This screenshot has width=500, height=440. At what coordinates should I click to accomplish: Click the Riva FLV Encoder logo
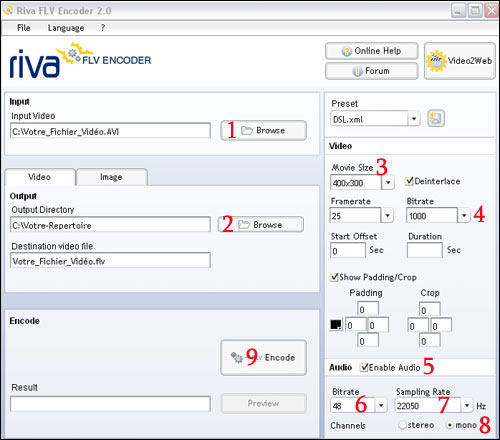click(x=80, y=61)
